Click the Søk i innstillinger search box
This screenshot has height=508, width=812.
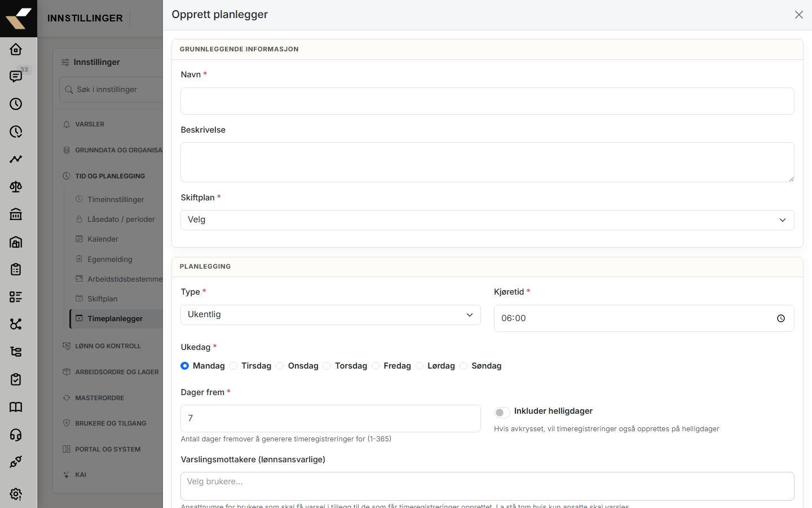coord(112,90)
